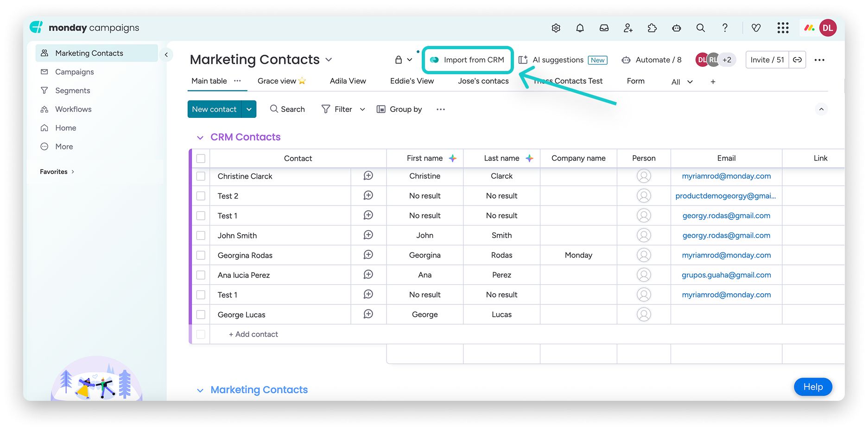
Task: Switch to Main table tab
Action: coord(209,81)
